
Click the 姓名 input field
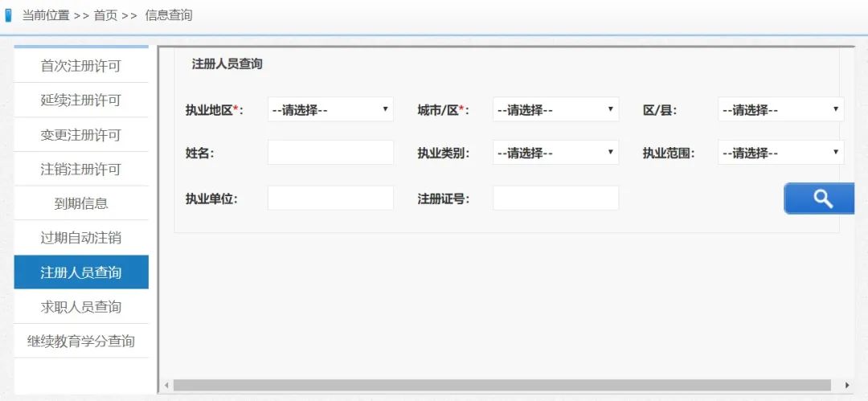[x=330, y=152]
